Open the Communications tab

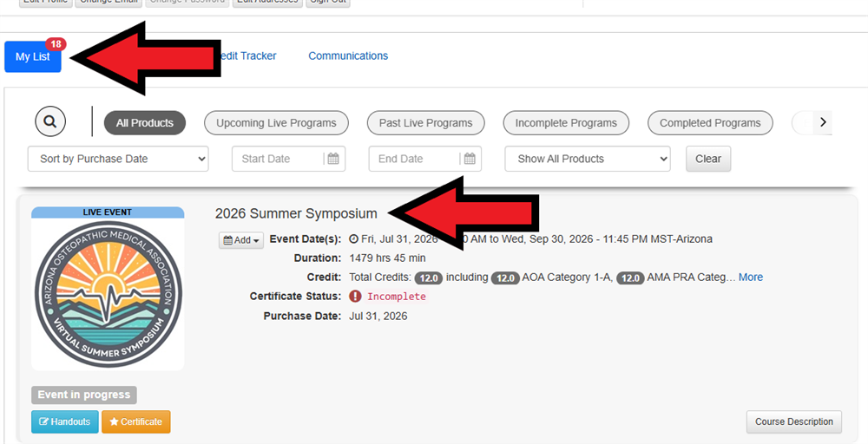coord(348,55)
